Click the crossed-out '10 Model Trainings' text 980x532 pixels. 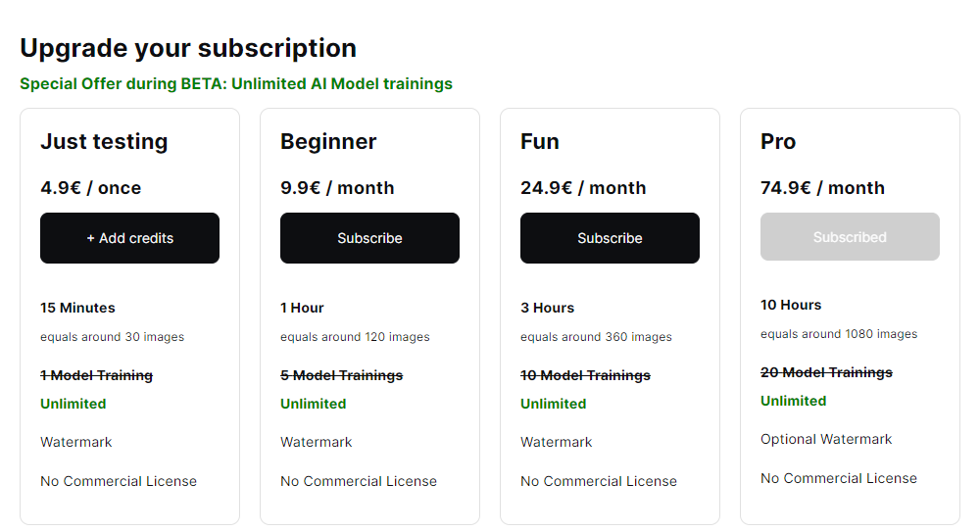(x=585, y=375)
